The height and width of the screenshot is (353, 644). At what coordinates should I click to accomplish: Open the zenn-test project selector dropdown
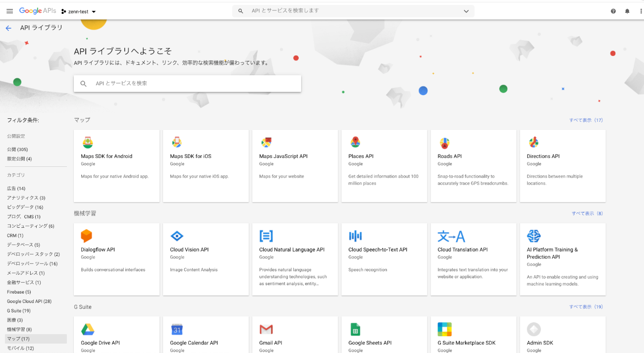(x=78, y=11)
